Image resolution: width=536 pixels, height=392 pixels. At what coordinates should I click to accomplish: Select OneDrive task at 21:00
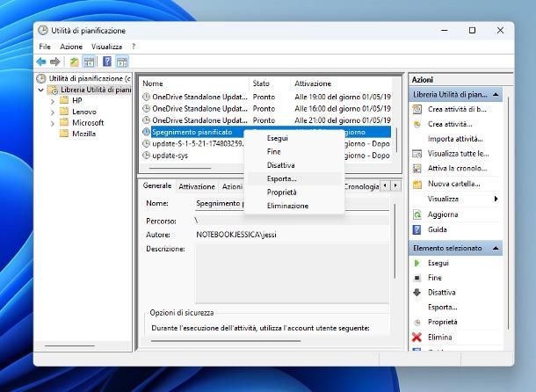266,120
